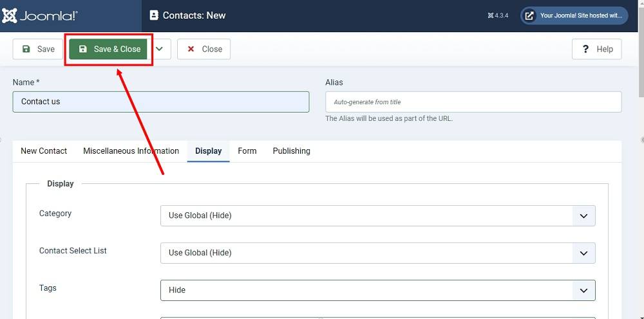Select the Display tab
644x319 pixels.
208,151
